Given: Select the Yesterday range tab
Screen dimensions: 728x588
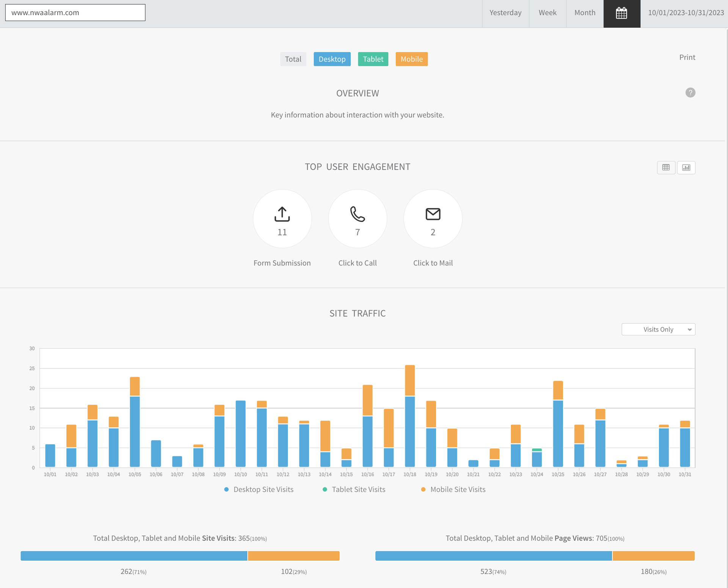Looking at the screenshot, I should coord(505,13).
